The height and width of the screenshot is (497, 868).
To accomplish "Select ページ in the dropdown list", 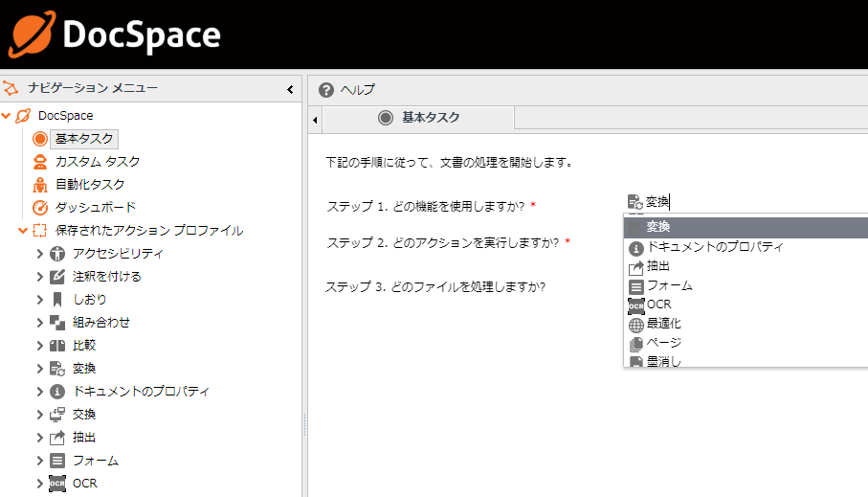I will click(746, 343).
